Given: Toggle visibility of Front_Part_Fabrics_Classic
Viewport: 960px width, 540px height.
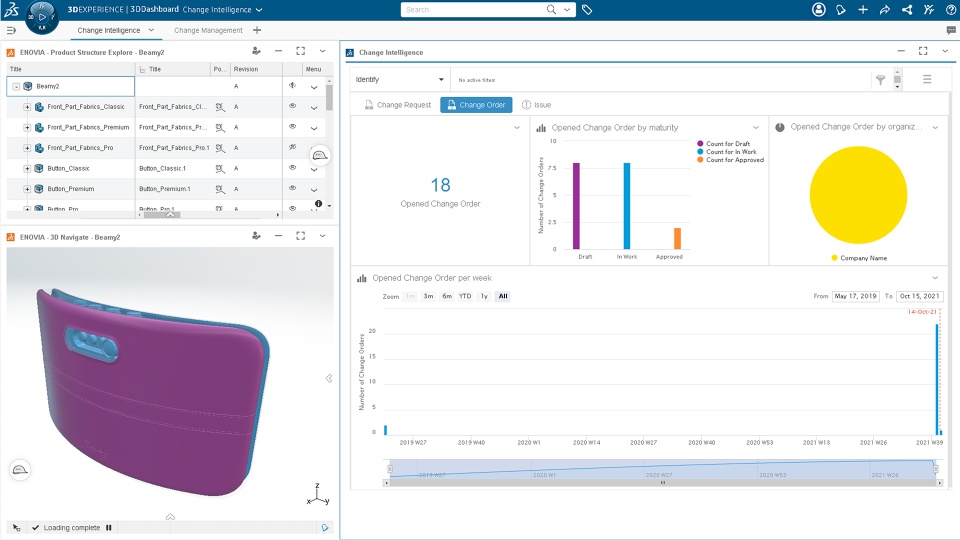Looking at the screenshot, I should (x=293, y=106).
